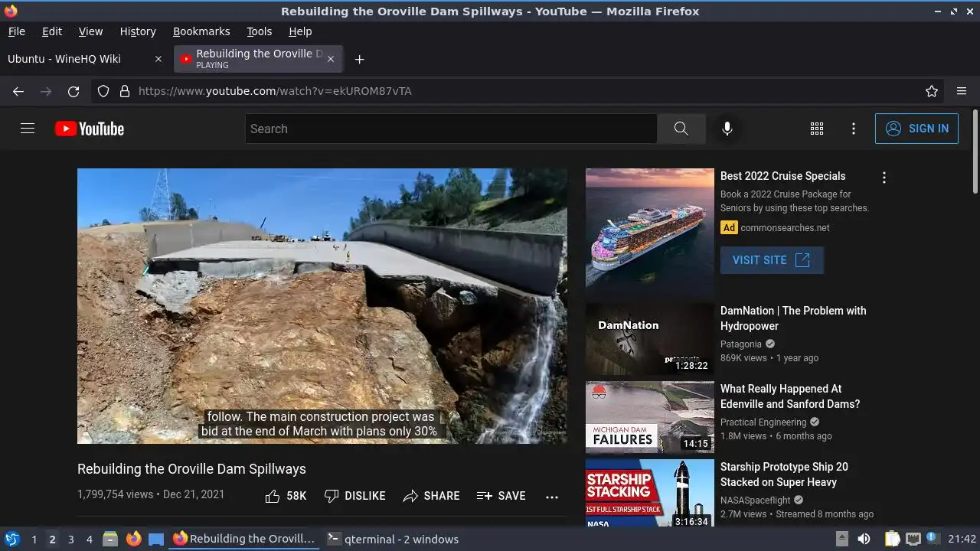This screenshot has width=980, height=551.
Task: Go to YouTube home via the logo
Action: point(90,129)
